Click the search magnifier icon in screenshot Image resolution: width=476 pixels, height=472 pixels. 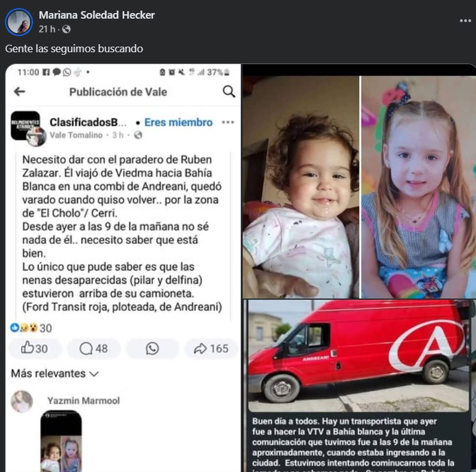[229, 92]
